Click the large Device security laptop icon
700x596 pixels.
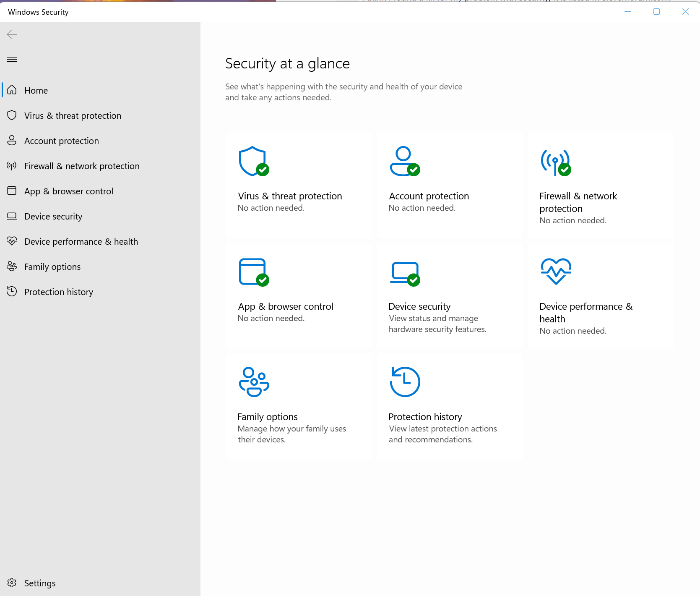click(405, 274)
